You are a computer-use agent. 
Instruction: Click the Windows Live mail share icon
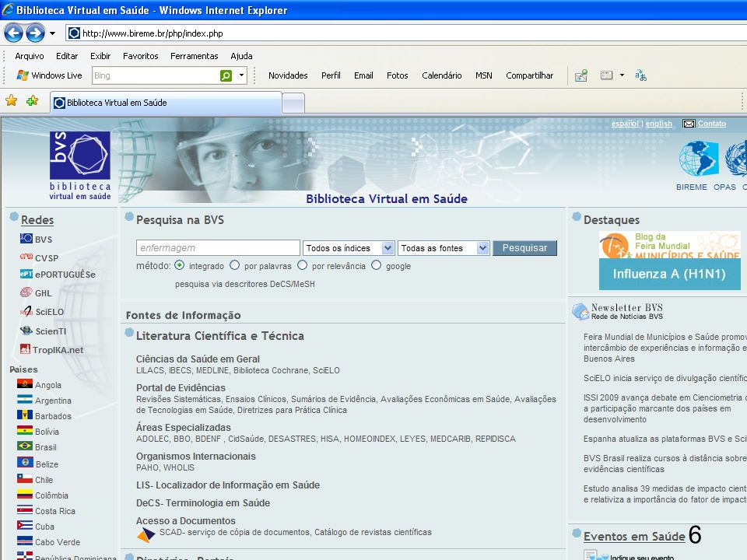click(580, 75)
